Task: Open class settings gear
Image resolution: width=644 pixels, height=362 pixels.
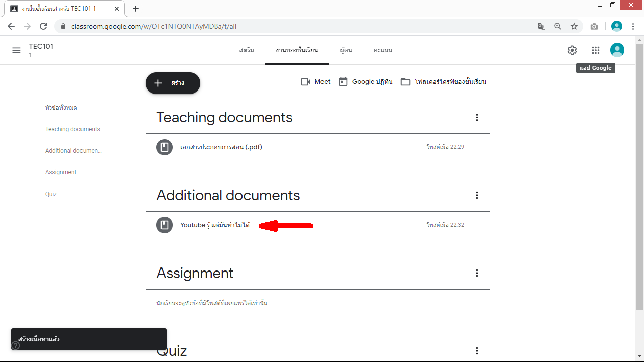Action: click(x=572, y=50)
